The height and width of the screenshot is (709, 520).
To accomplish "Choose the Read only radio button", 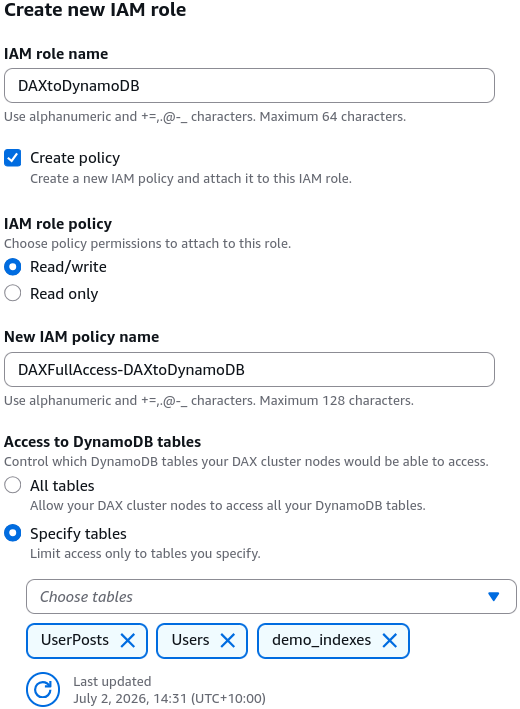I will tap(13, 293).
